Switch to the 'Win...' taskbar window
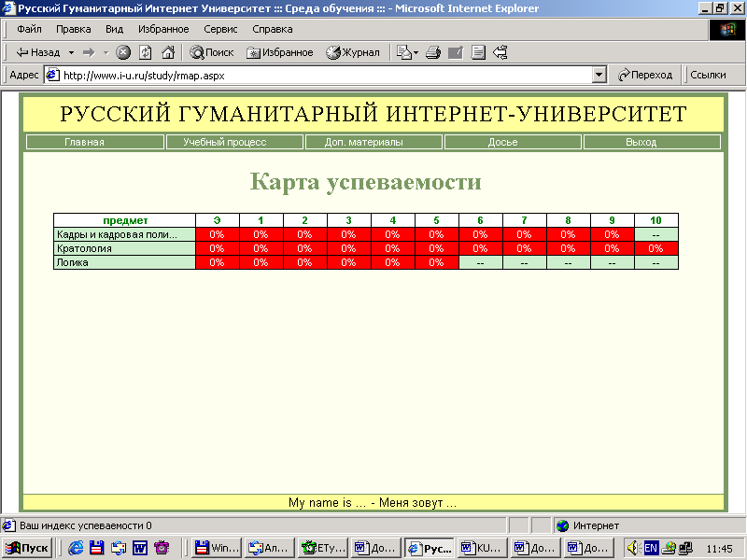Screen dimensions: 747x560 (217, 548)
